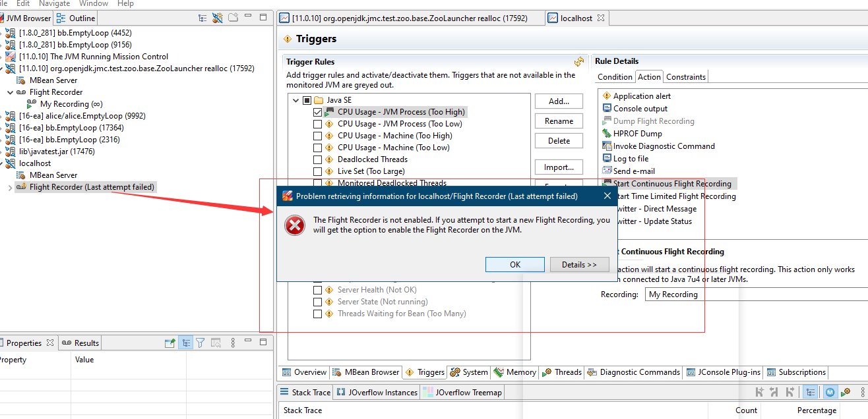
Task: Collapse Flight Recorder node above My Recording
Action: [x=9, y=92]
